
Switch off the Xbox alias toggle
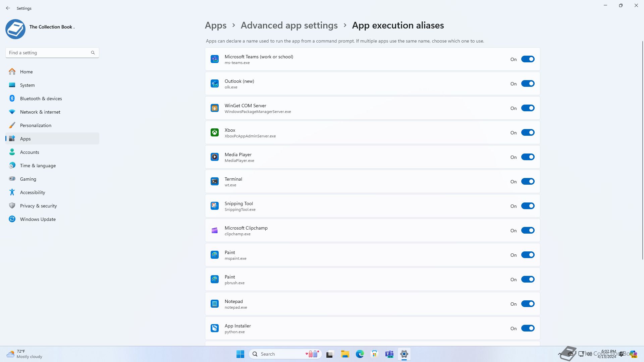pos(528,132)
